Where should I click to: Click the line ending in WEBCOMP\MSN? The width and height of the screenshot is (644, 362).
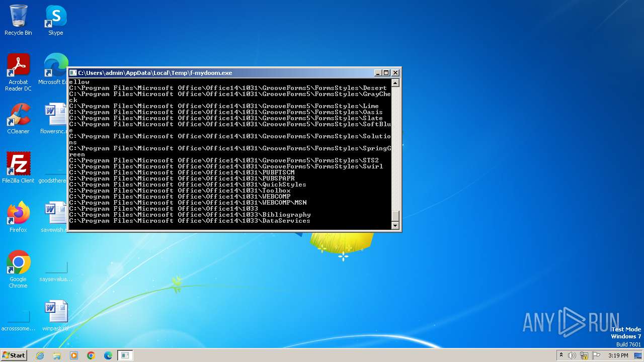click(x=188, y=203)
